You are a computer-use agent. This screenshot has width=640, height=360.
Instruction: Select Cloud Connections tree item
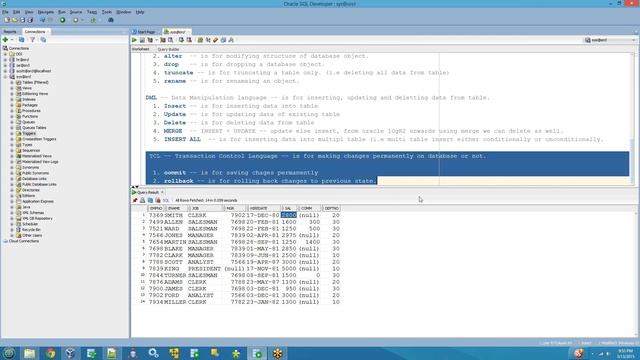24,241
